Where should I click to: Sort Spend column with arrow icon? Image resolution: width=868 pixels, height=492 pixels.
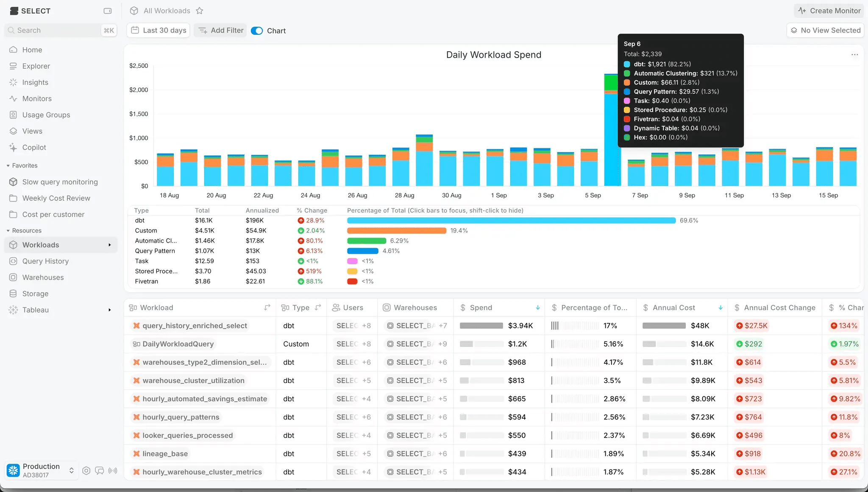(537, 308)
